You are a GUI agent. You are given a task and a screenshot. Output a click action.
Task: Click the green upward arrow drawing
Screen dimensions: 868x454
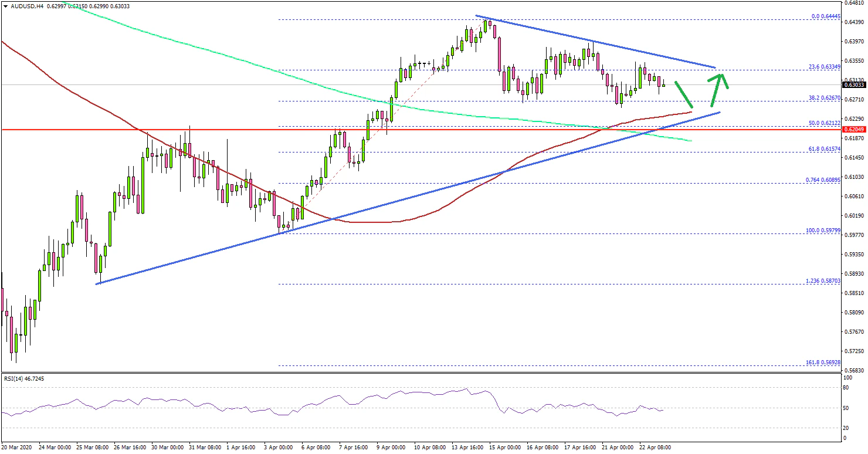coord(719,89)
